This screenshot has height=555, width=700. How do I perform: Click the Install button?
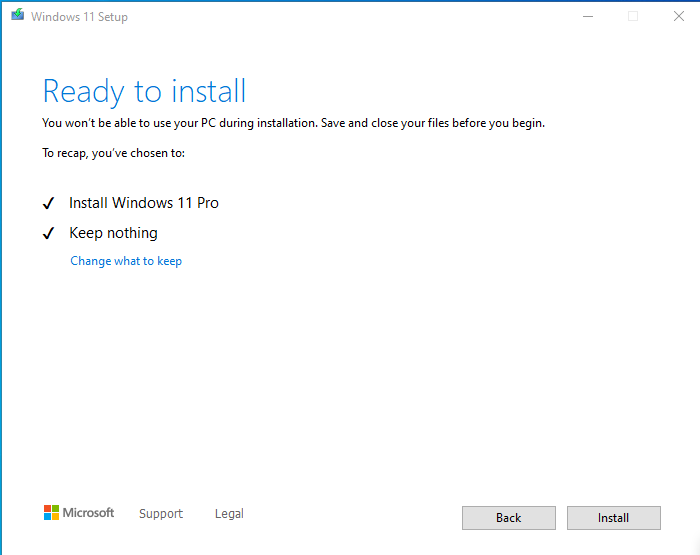click(613, 517)
